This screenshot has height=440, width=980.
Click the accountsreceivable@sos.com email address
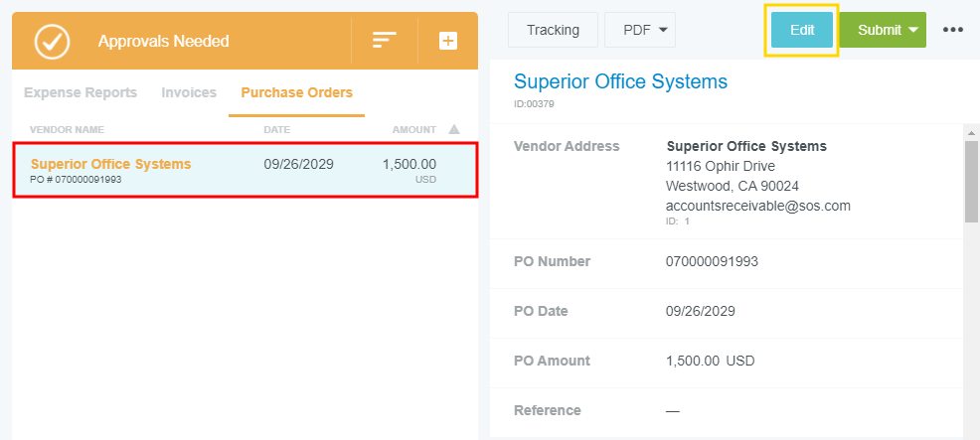pos(757,206)
